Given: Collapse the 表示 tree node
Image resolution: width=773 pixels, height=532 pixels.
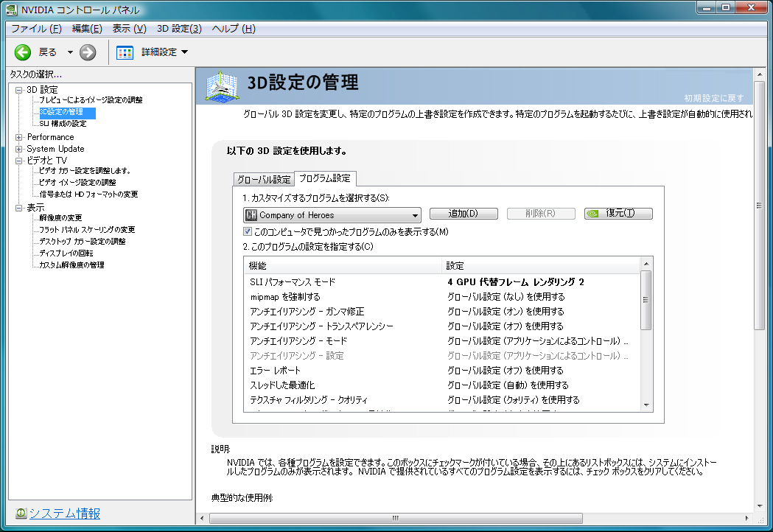Looking at the screenshot, I should (18, 208).
